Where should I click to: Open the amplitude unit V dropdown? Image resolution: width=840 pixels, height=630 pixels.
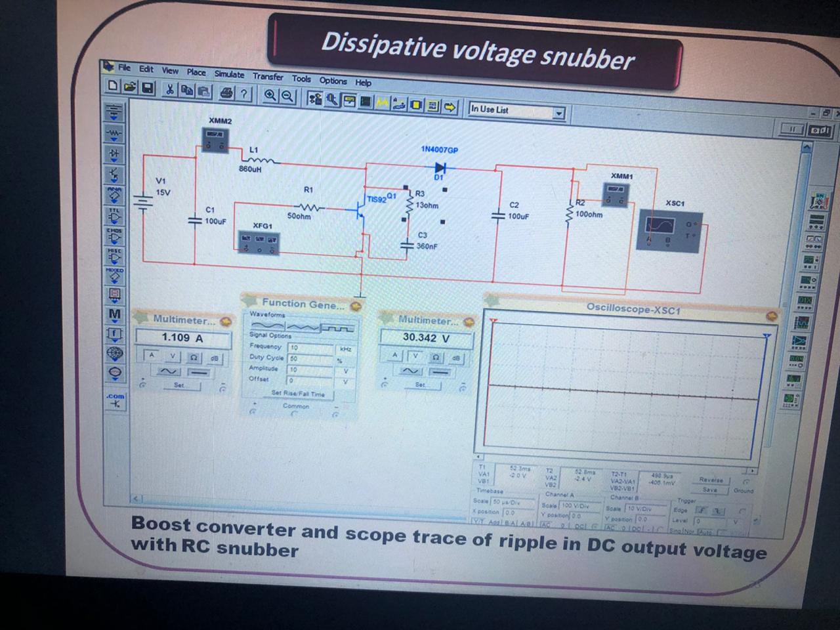click(345, 371)
